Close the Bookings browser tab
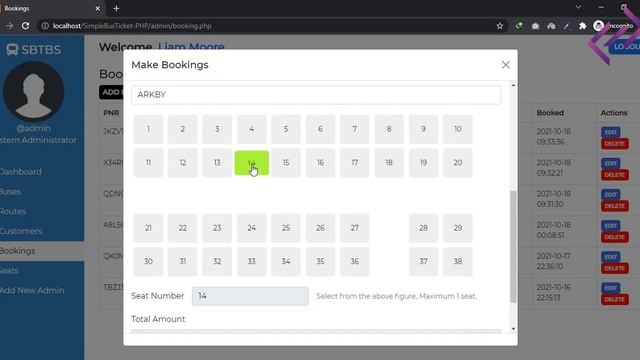Screen dimensions: 640x360 [x=98, y=8]
